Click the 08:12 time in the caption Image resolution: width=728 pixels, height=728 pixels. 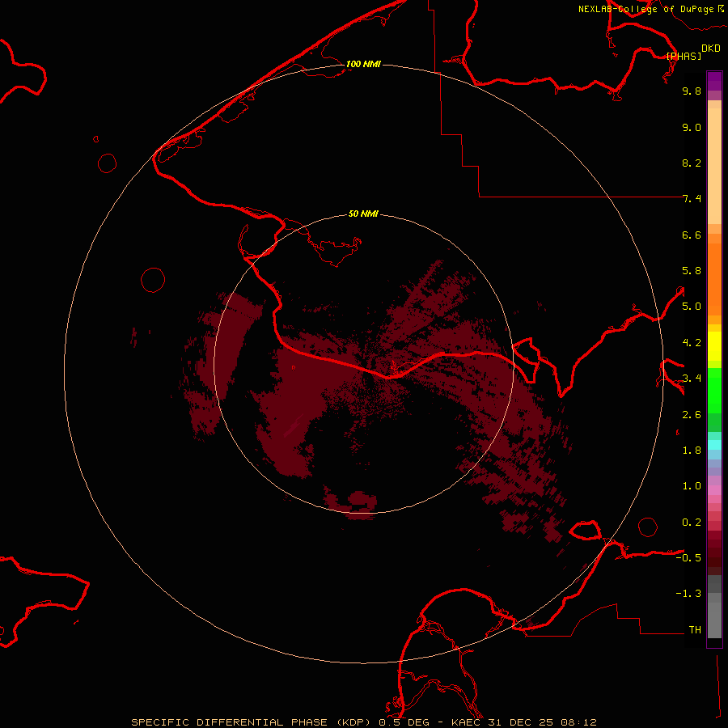coord(578,722)
